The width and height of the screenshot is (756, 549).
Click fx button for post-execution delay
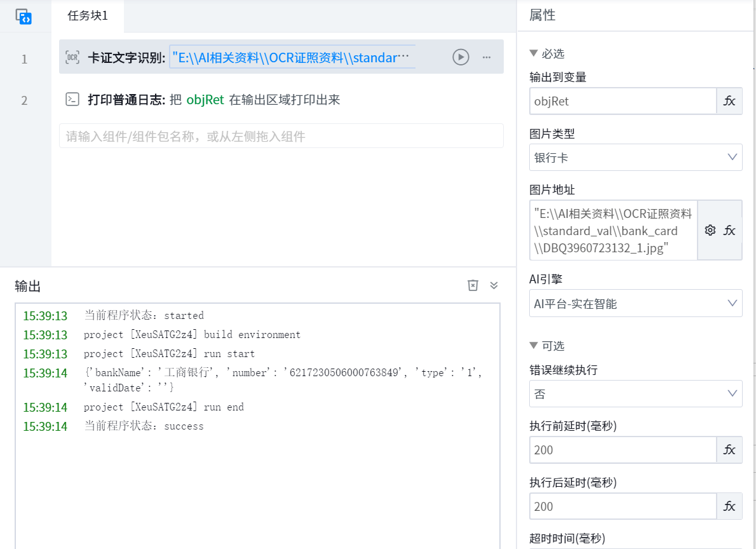[x=729, y=506]
